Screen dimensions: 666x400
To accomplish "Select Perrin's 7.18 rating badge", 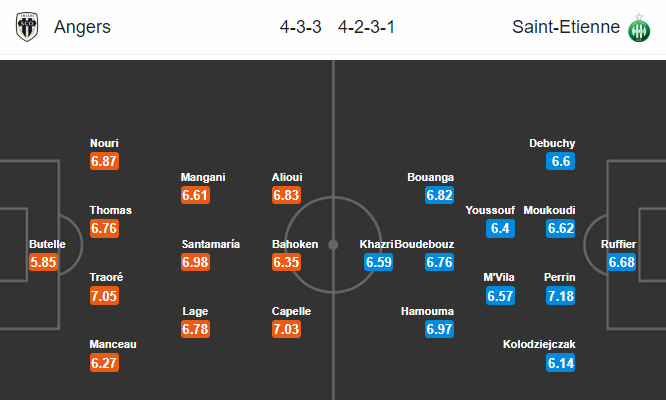I will pyautogui.click(x=561, y=296).
